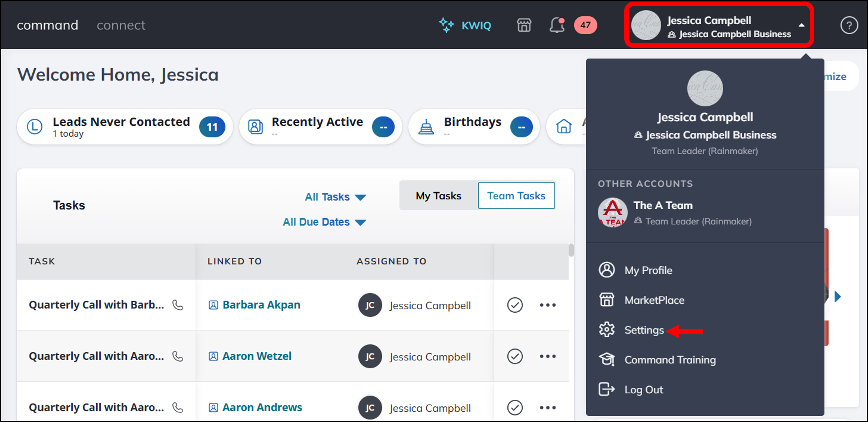Open more options for Aaron Andrews task
The height and width of the screenshot is (422, 868).
(x=547, y=408)
